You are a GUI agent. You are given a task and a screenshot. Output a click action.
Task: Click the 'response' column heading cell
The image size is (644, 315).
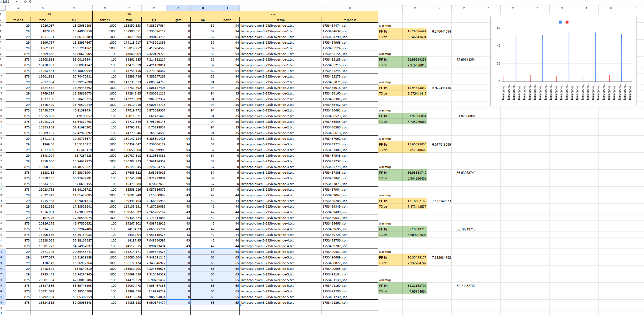point(350,20)
